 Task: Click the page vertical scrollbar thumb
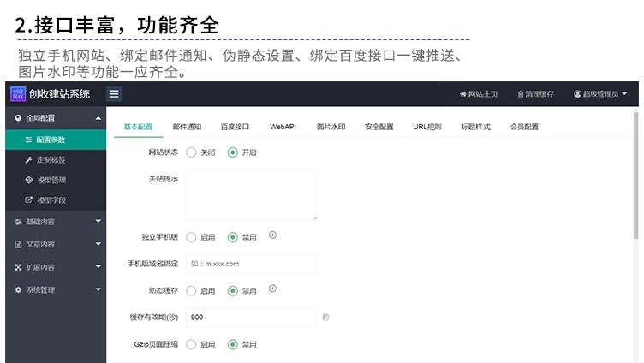click(635, 175)
